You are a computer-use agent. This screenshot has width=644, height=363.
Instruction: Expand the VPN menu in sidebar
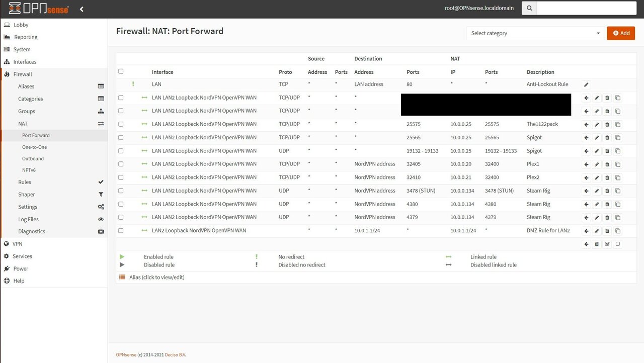point(18,244)
